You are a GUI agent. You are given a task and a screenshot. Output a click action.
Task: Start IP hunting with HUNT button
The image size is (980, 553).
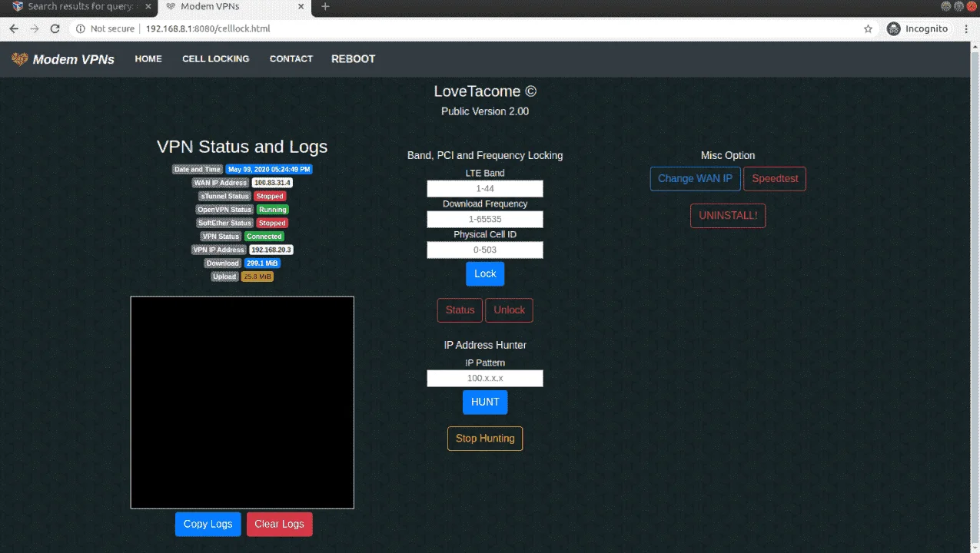tap(485, 402)
